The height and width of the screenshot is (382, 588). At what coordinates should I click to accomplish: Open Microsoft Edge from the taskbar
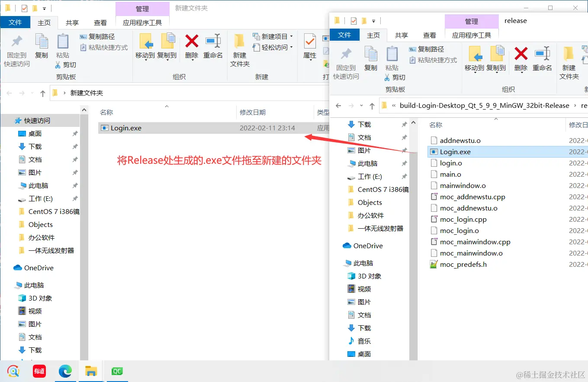[x=65, y=371]
